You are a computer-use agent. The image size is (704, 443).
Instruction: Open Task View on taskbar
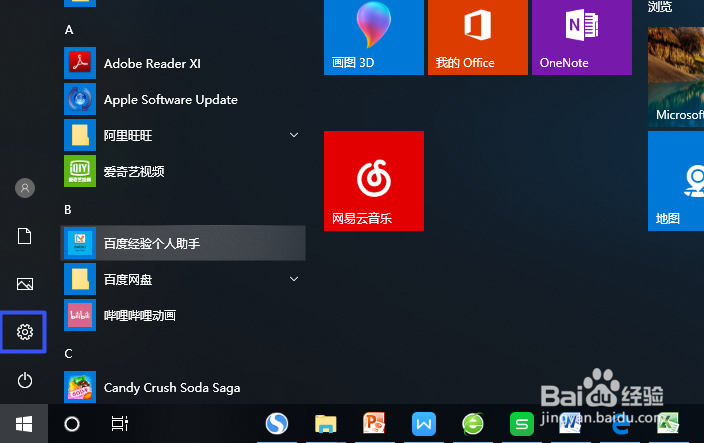[119, 424]
